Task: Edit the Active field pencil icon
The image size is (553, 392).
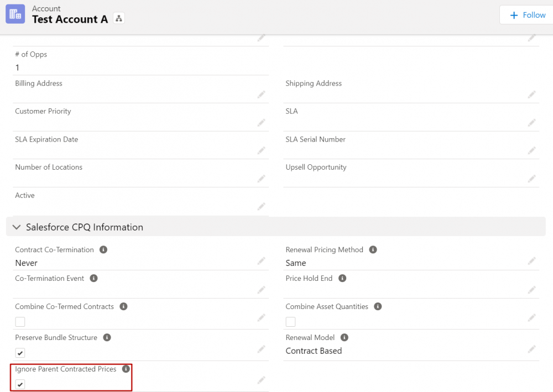Action: pos(261,207)
